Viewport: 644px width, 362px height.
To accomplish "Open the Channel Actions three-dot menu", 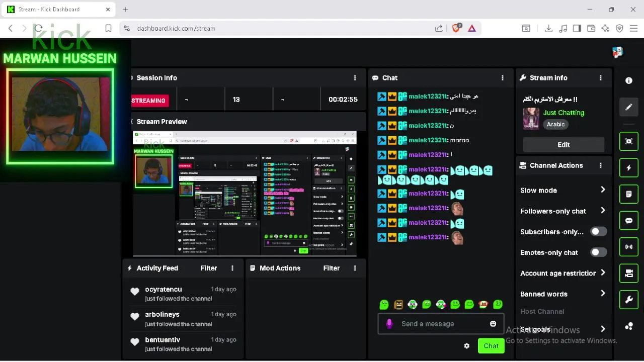I will (x=600, y=165).
